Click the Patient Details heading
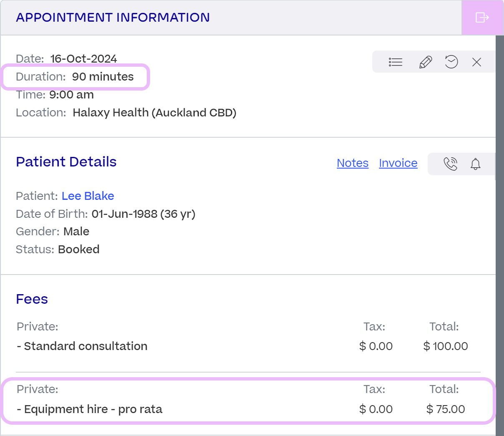The image size is (504, 436). pyautogui.click(x=66, y=162)
